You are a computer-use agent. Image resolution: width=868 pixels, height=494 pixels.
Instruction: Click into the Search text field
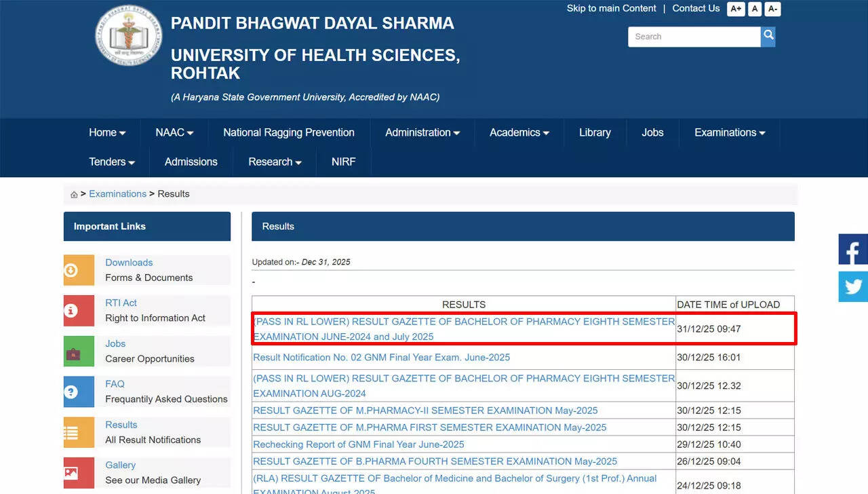point(694,37)
